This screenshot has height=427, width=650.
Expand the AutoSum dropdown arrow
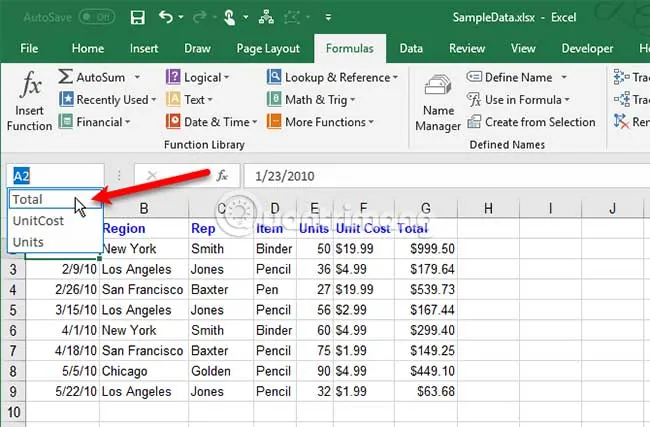[137, 78]
